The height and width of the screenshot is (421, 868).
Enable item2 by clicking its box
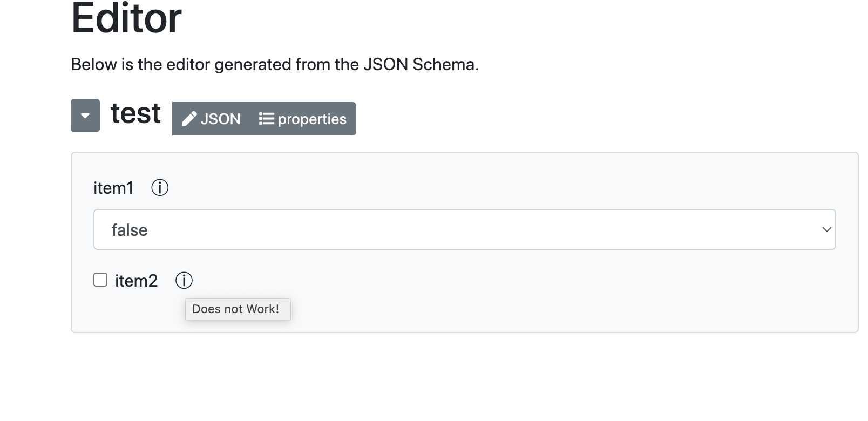click(x=100, y=280)
